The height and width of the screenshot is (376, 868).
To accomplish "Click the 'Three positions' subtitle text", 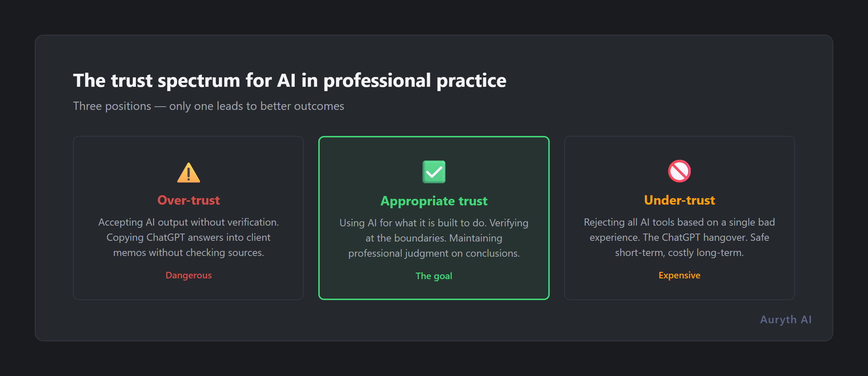I will click(208, 106).
